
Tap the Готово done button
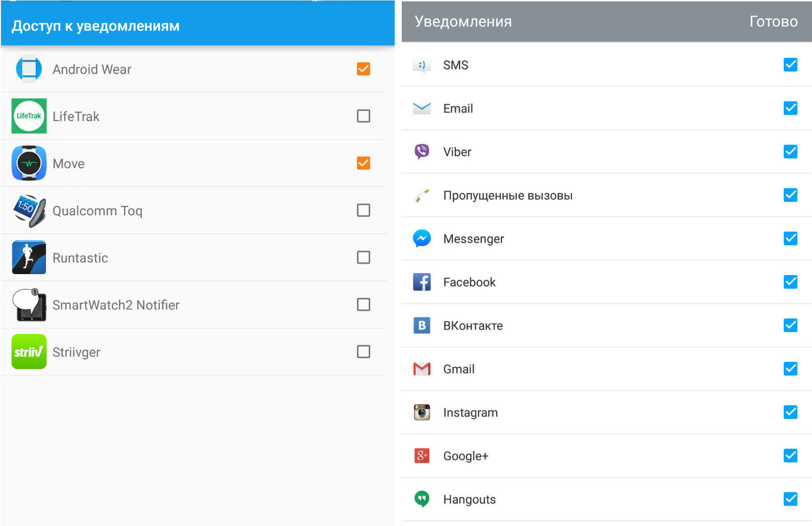pos(773,21)
